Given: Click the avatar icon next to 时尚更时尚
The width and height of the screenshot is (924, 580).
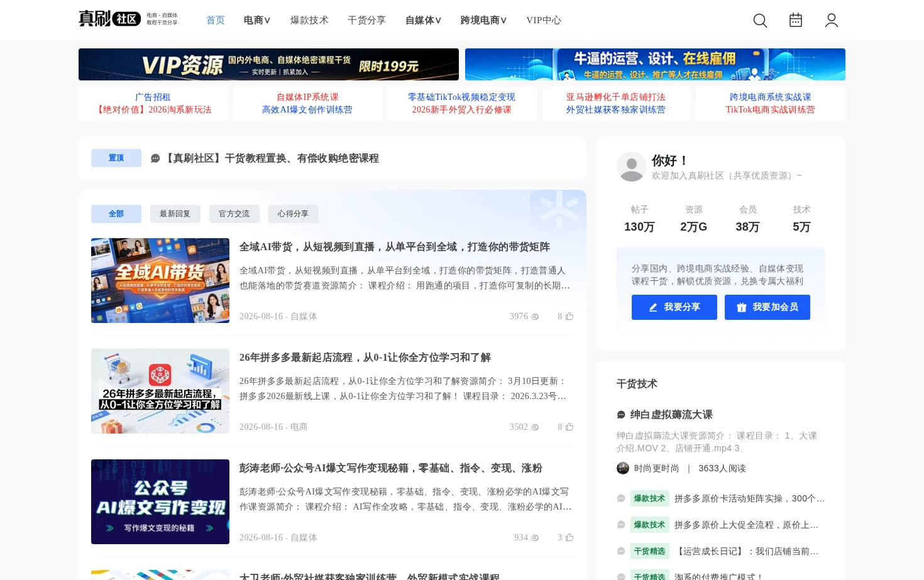Looking at the screenshot, I should [x=623, y=468].
